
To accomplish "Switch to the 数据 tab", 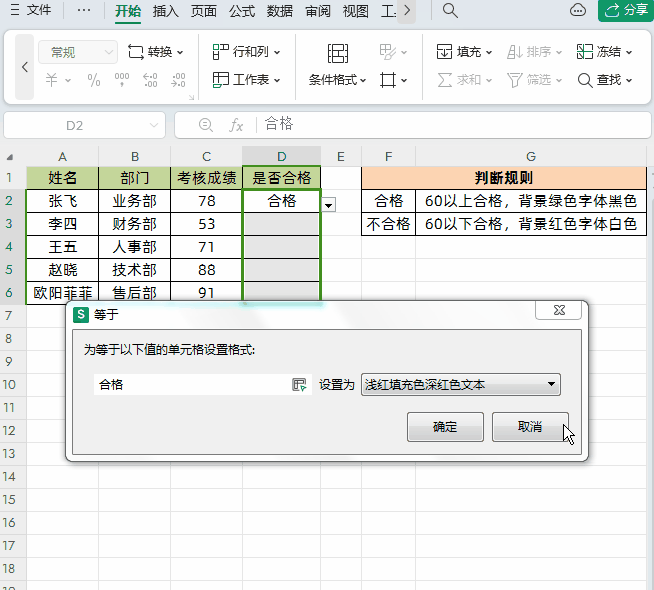I will (280, 11).
